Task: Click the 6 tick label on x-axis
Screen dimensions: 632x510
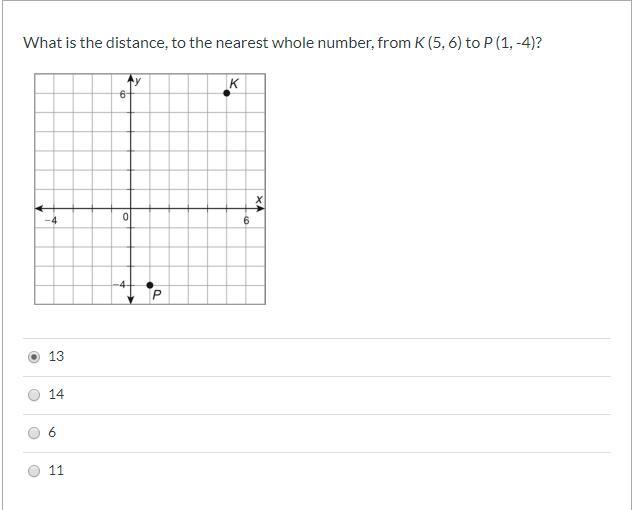Action: click(x=246, y=220)
